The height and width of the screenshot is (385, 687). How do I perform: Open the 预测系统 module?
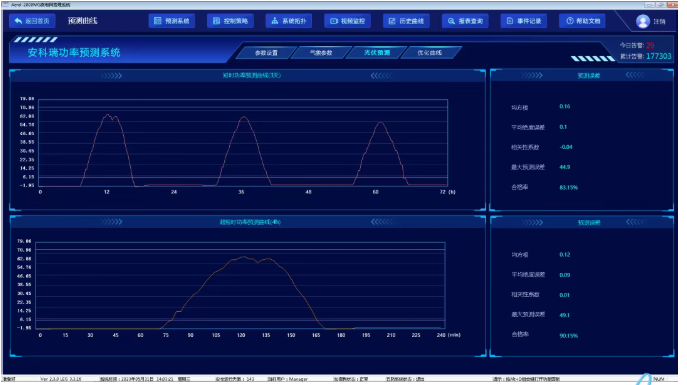pyautogui.click(x=172, y=21)
